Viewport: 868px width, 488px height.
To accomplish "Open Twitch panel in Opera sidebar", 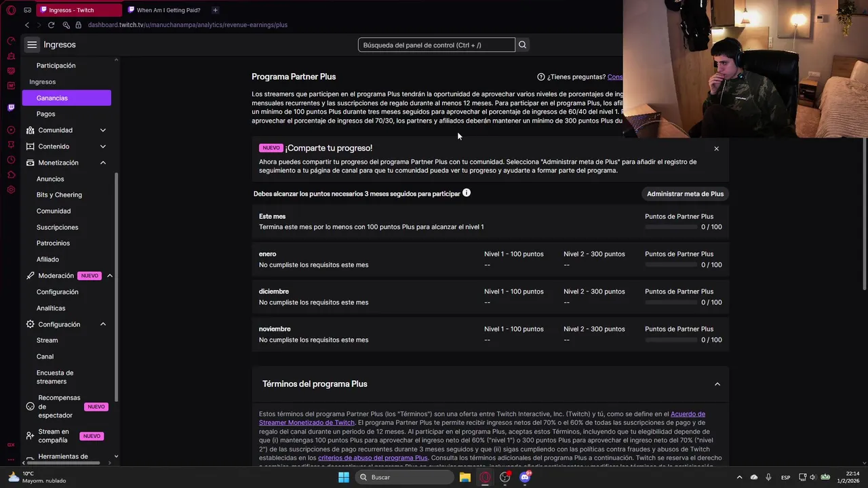I will tap(11, 108).
